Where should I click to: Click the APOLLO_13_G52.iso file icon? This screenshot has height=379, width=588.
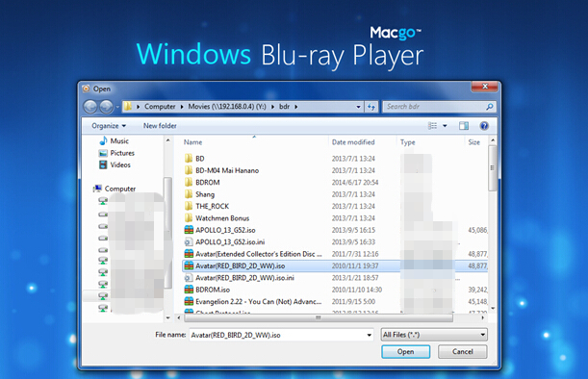[189, 230]
